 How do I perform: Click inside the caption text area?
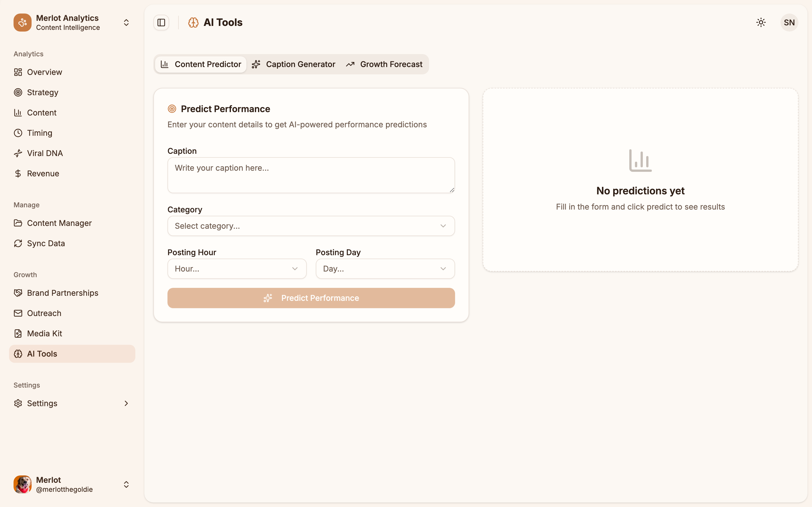tap(311, 175)
